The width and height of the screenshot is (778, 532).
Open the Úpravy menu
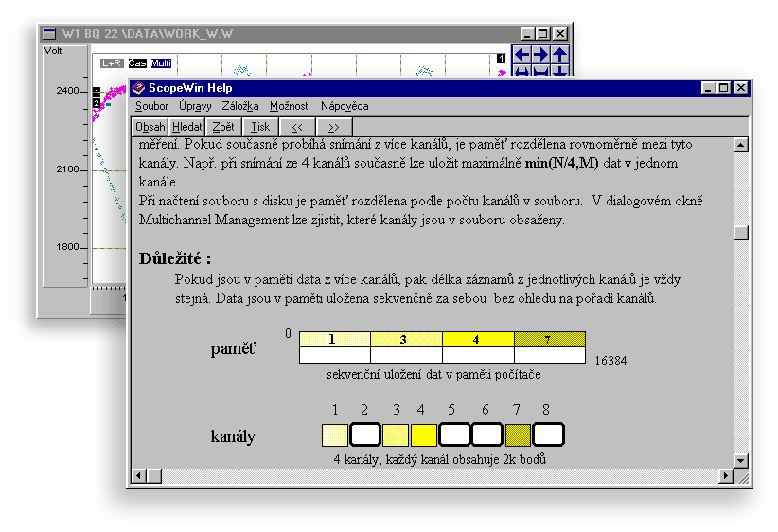tap(195, 106)
